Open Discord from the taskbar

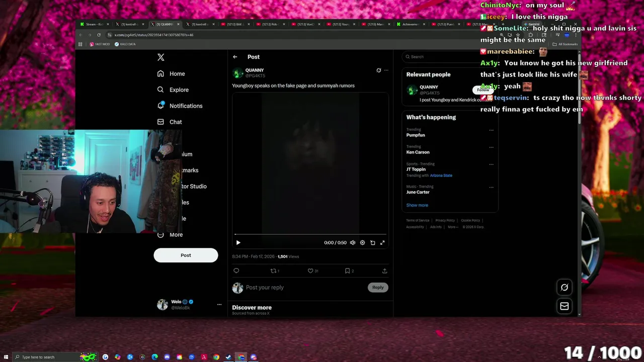click(x=167, y=357)
